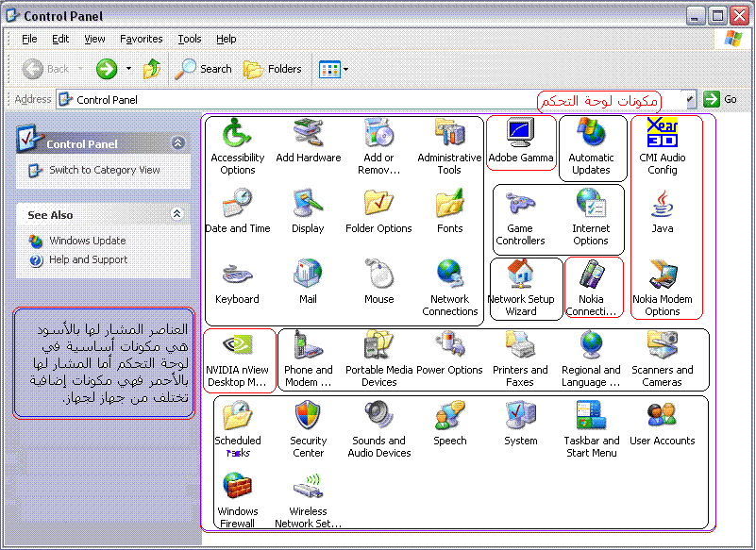Screen dimensions: 756x550
Task: Open the Forward button history dropdown
Action: click(x=128, y=69)
